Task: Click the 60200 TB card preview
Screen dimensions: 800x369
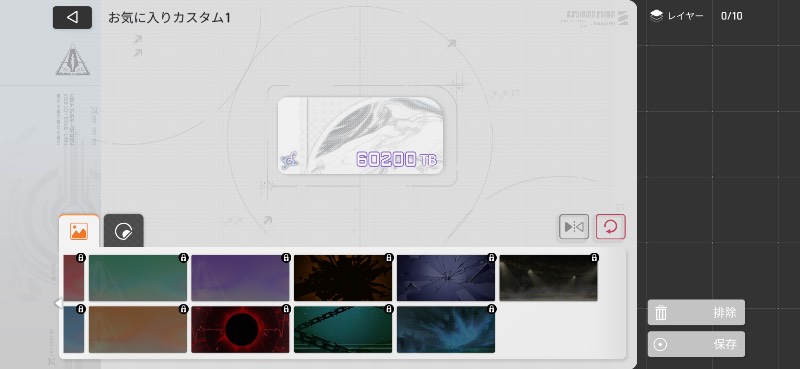Action: [361, 136]
